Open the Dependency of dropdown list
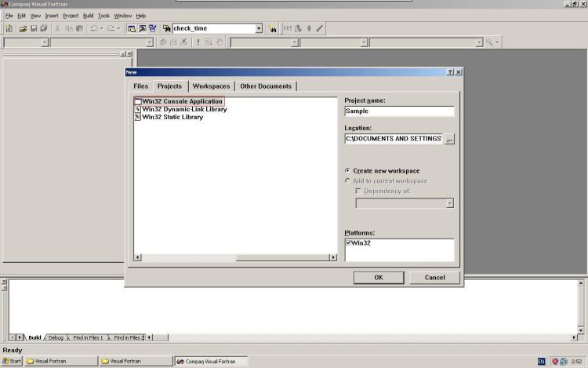The width and height of the screenshot is (588, 368). coord(450,203)
